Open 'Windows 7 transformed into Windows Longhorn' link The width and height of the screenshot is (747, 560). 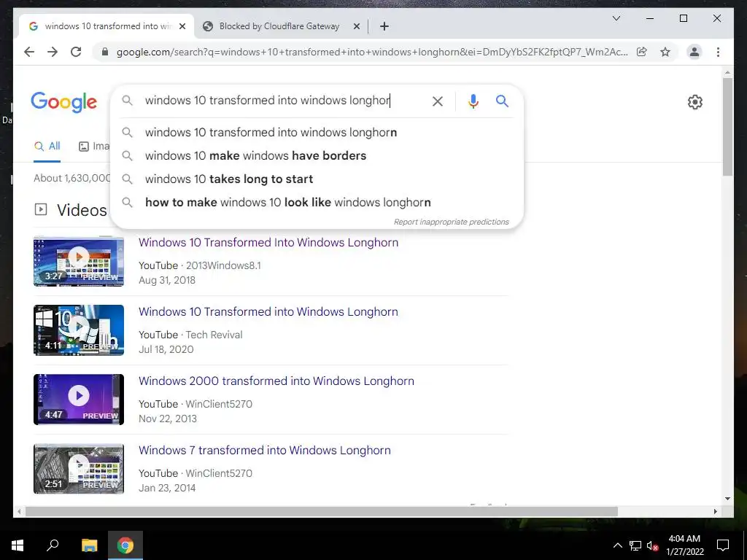pyautogui.click(x=264, y=451)
